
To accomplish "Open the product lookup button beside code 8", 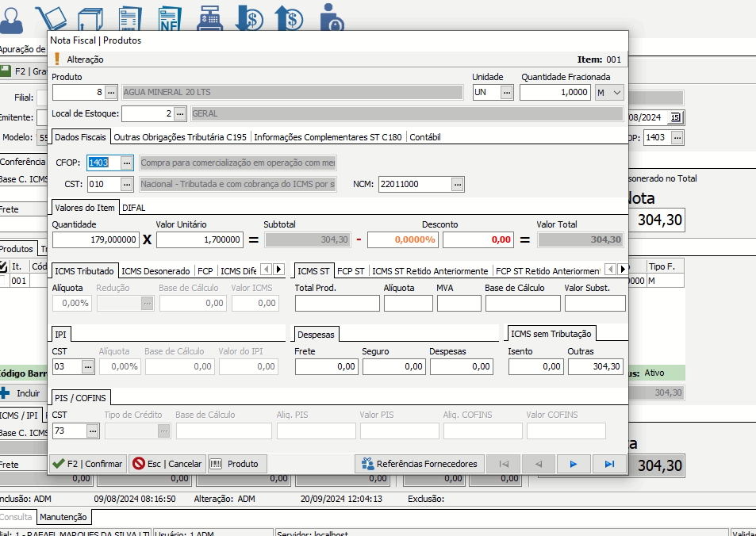I will tap(111, 93).
